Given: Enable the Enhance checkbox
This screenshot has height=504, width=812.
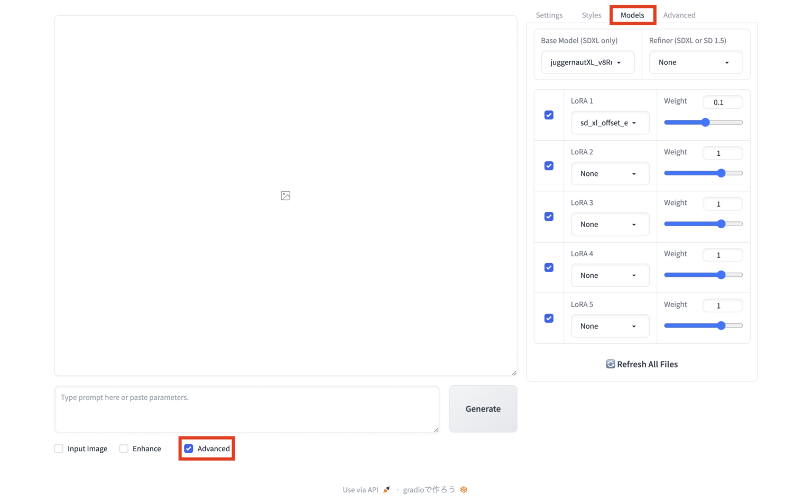Looking at the screenshot, I should [124, 449].
